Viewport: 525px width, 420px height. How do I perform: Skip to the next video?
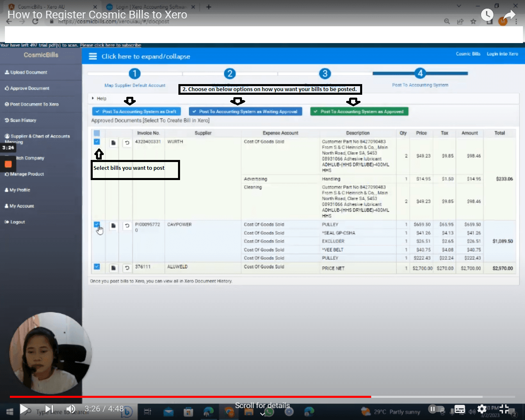pyautogui.click(x=49, y=409)
